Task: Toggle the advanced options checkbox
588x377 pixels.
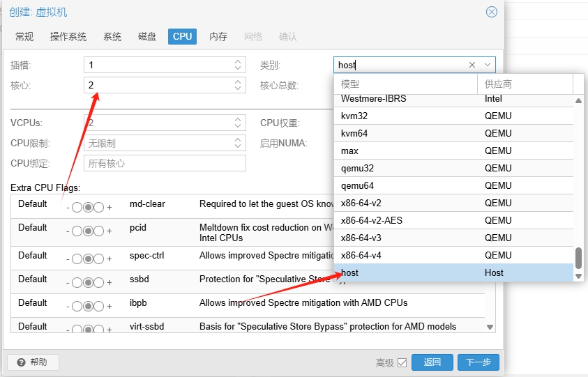Action: (x=402, y=362)
